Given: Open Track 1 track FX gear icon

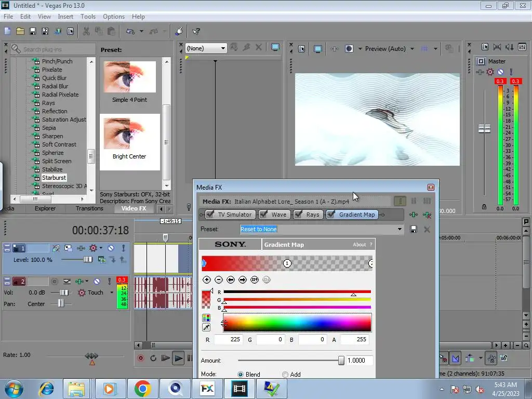Looking at the screenshot, I should pos(93,248).
